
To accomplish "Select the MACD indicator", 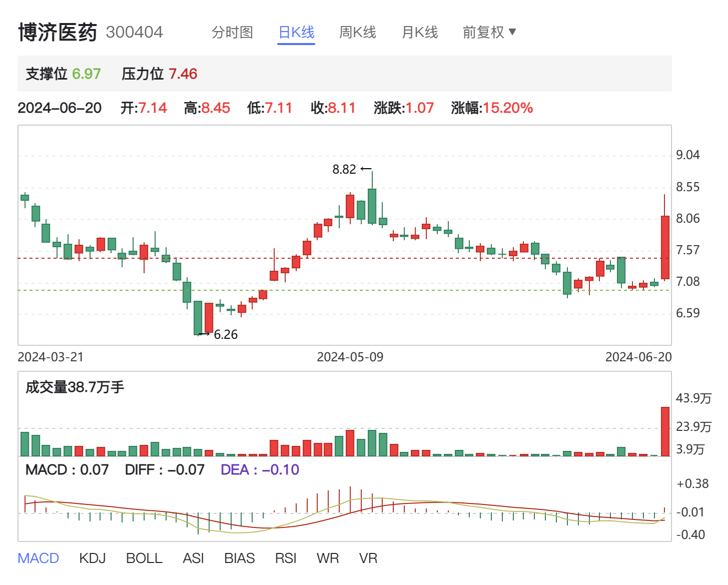I will point(39,558).
